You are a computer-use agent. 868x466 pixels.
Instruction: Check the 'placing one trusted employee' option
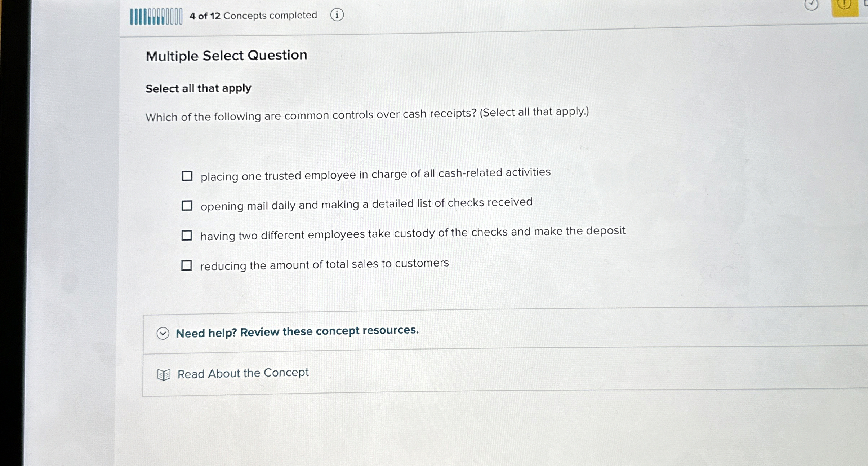[x=187, y=176]
